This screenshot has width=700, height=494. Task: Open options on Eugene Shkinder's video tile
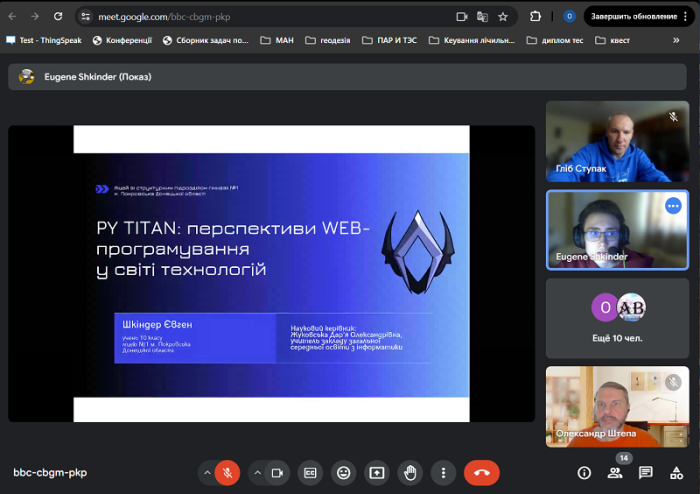673,205
